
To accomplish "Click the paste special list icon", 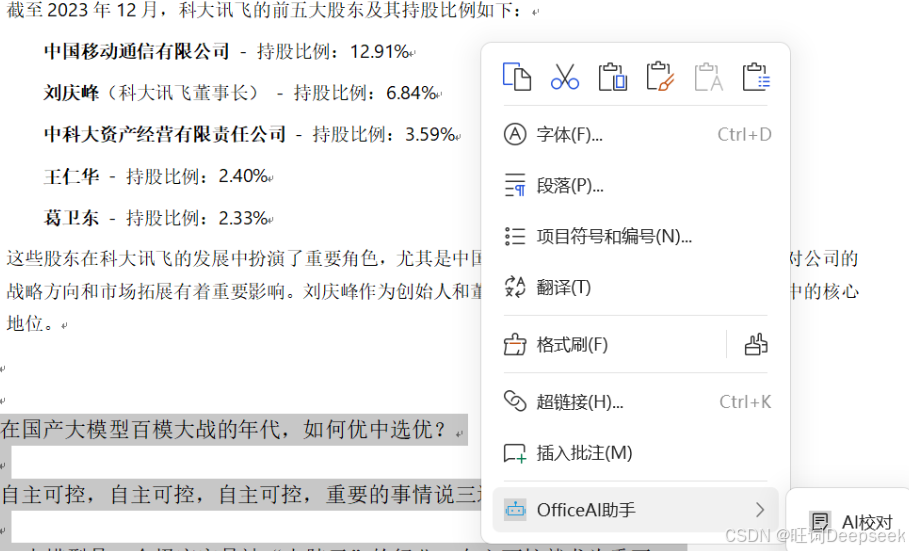I will click(757, 77).
